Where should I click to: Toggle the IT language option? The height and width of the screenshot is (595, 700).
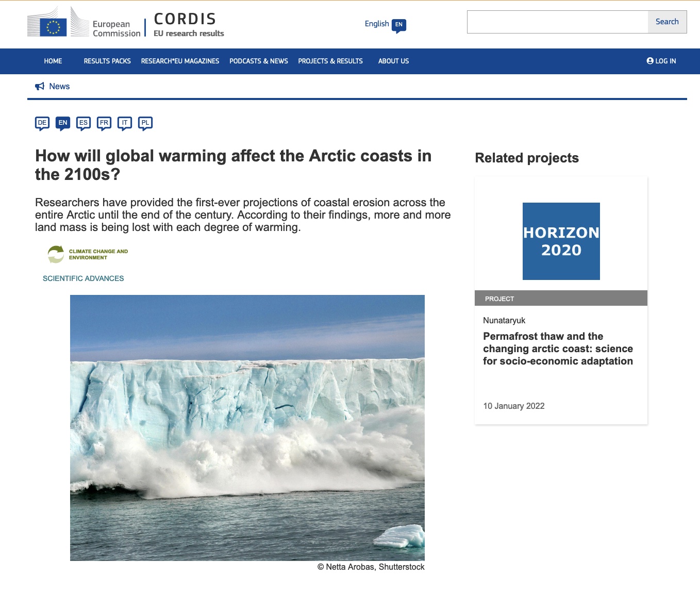(125, 123)
